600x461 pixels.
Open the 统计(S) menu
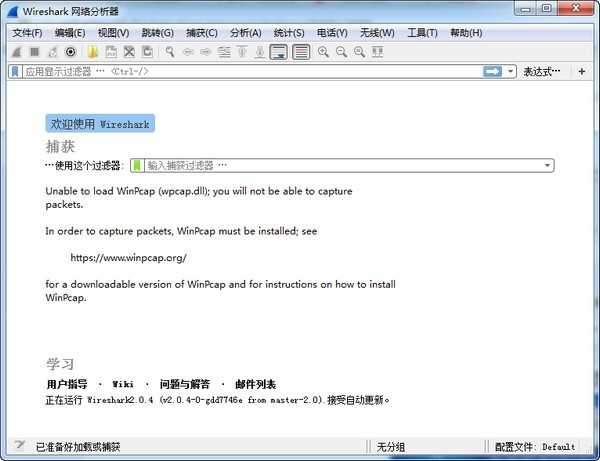(289, 33)
